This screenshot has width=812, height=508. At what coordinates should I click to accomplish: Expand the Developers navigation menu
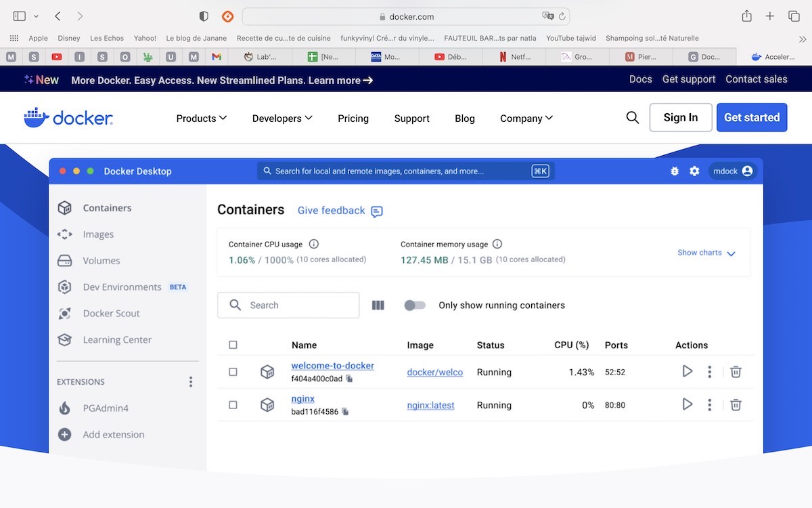(282, 119)
